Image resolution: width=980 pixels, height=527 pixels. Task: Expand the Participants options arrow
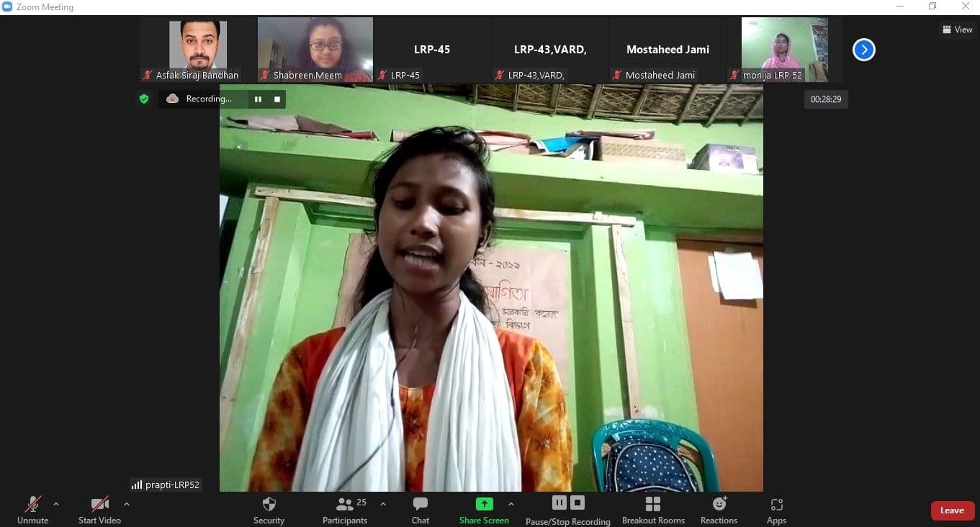(x=382, y=504)
